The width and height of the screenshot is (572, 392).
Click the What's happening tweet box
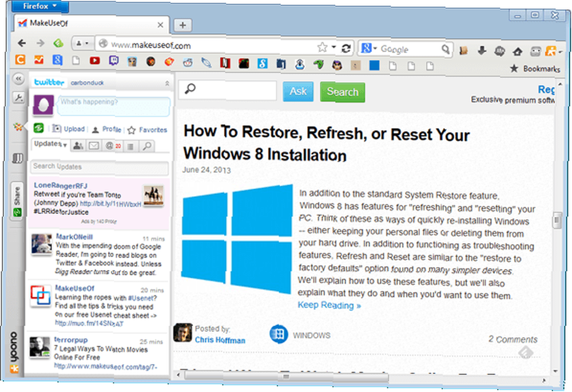114,106
